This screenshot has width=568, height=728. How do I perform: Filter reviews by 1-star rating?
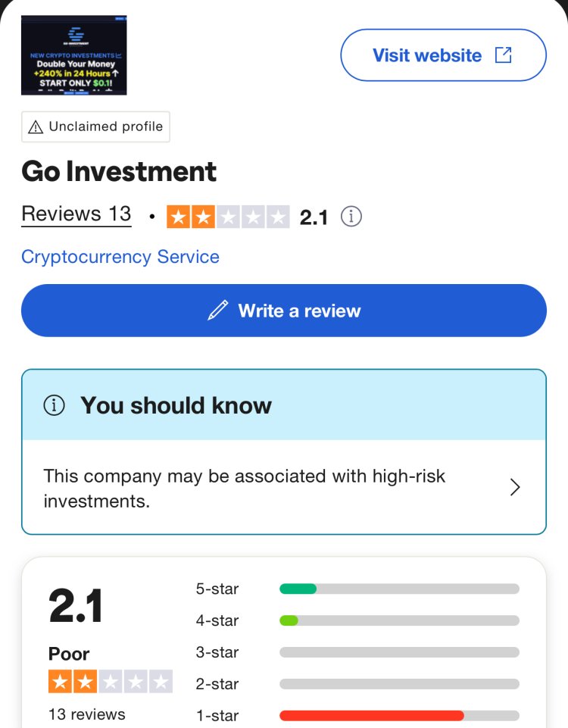pyautogui.click(x=357, y=715)
